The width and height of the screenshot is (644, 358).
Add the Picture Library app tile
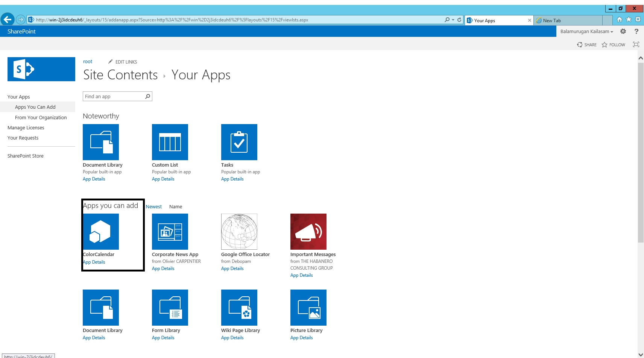[x=308, y=308]
